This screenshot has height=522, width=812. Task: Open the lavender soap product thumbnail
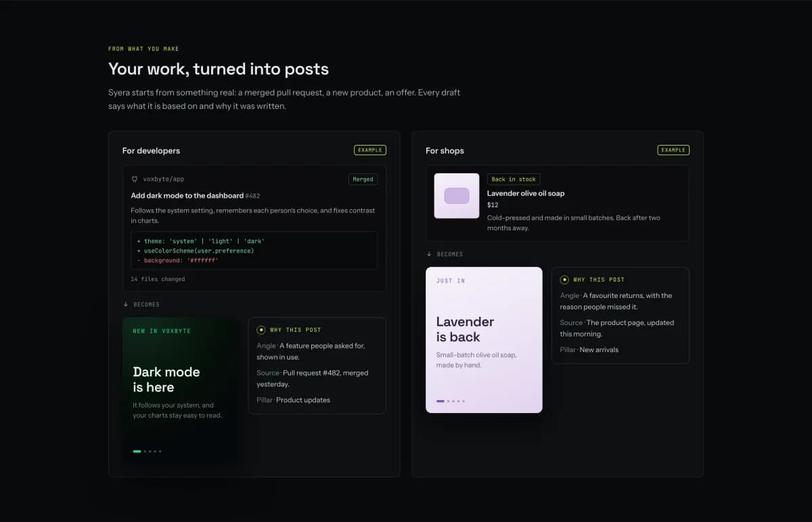pos(457,196)
